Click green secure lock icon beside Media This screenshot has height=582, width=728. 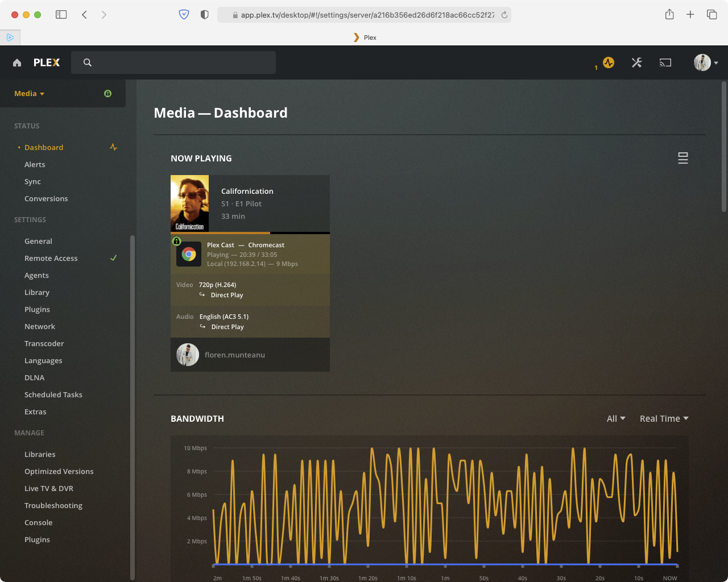[x=108, y=93]
